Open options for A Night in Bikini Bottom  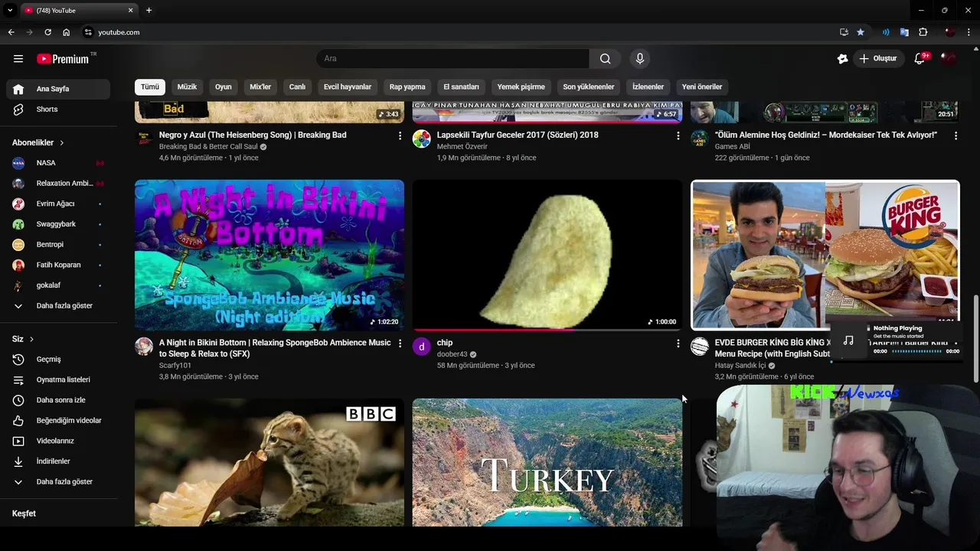coord(400,344)
